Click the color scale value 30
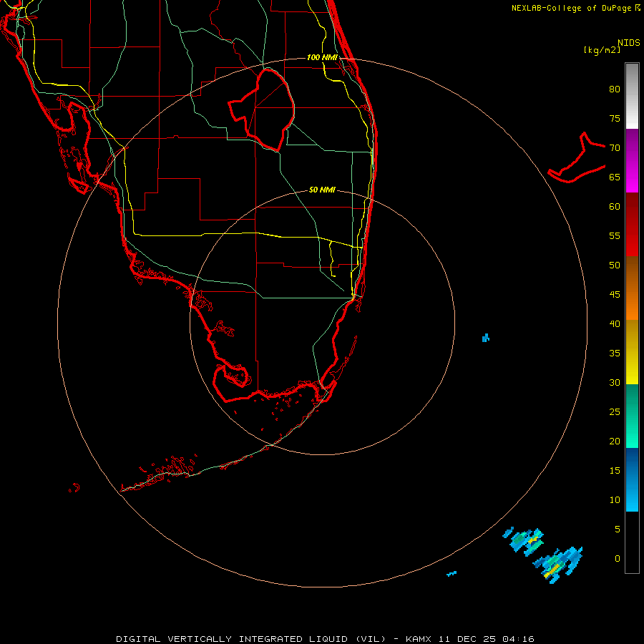 pyautogui.click(x=615, y=382)
